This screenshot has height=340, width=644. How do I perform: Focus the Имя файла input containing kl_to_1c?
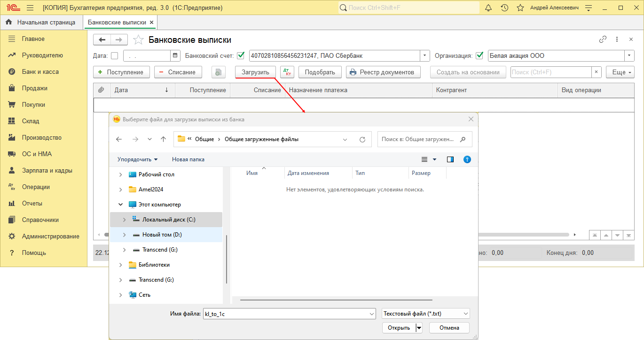coord(285,314)
